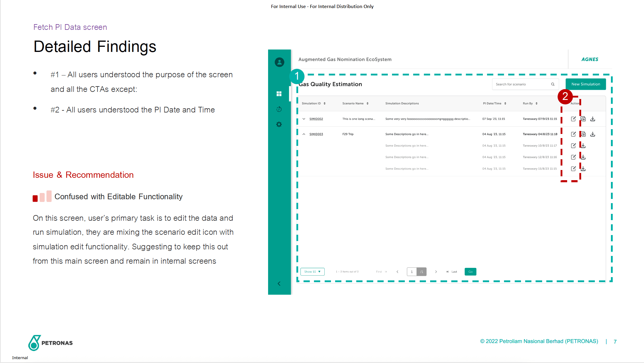The width and height of the screenshot is (644, 363).
Task: Click edit icon for SIMID002 row
Action: 573,119
